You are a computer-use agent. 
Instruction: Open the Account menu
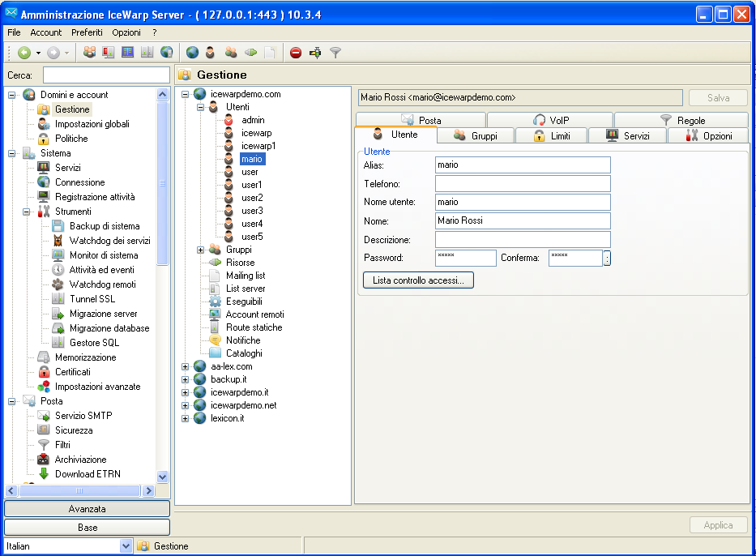pos(46,32)
